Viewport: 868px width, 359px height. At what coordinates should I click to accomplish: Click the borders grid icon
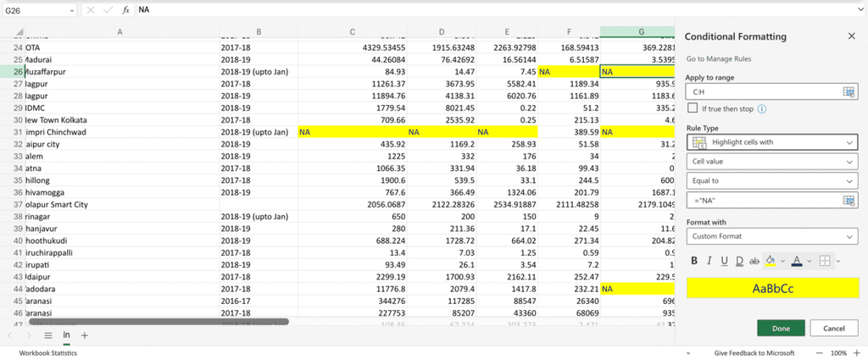coord(825,261)
